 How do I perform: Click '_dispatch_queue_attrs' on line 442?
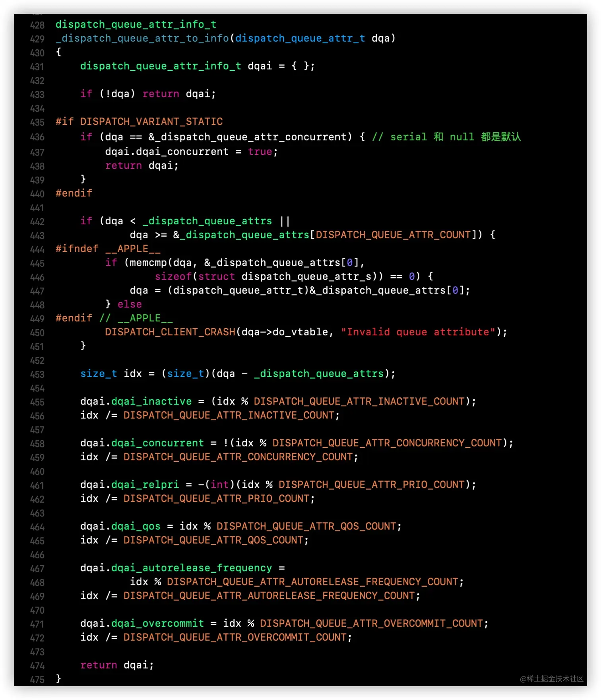(207, 221)
